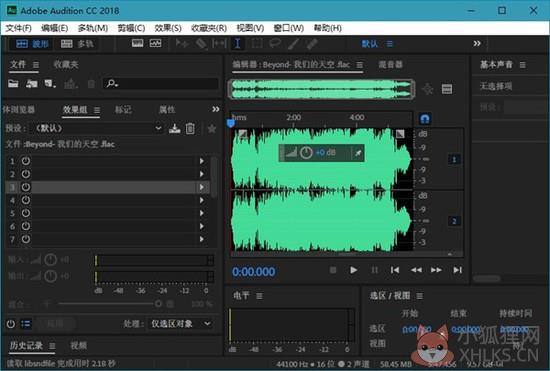Screen dimensions: 550x371
Task: Delete the effects preset trash icon
Action: [190, 129]
